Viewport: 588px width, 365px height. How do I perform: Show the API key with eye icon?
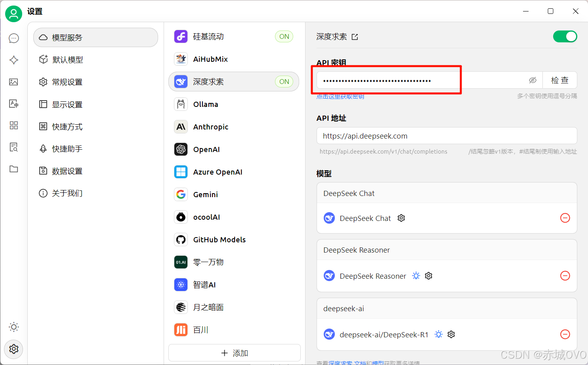coord(533,80)
